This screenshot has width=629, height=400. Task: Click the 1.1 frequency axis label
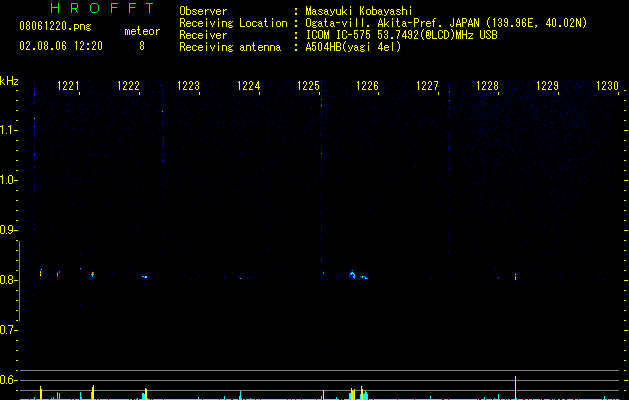(x=9, y=130)
